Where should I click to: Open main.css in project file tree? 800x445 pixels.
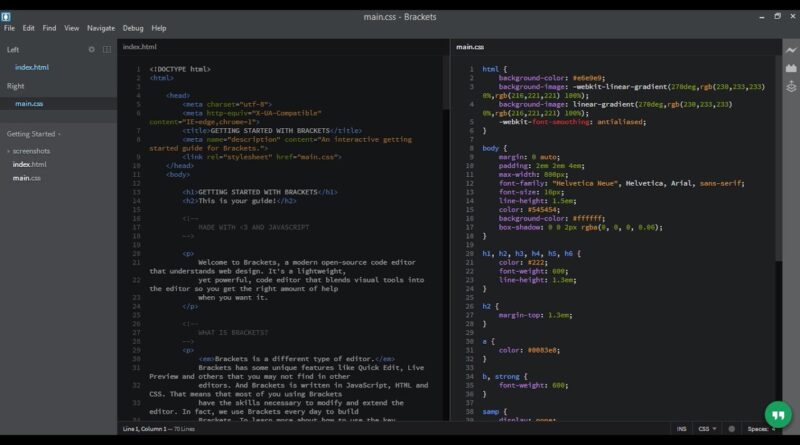point(27,178)
